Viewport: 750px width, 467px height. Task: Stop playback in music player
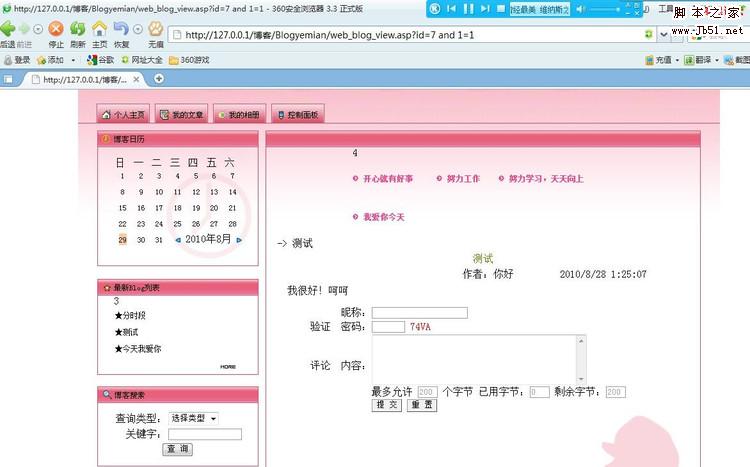tap(501, 8)
